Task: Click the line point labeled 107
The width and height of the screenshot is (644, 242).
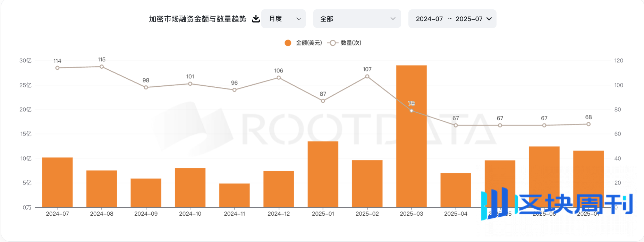Action: [x=367, y=76]
